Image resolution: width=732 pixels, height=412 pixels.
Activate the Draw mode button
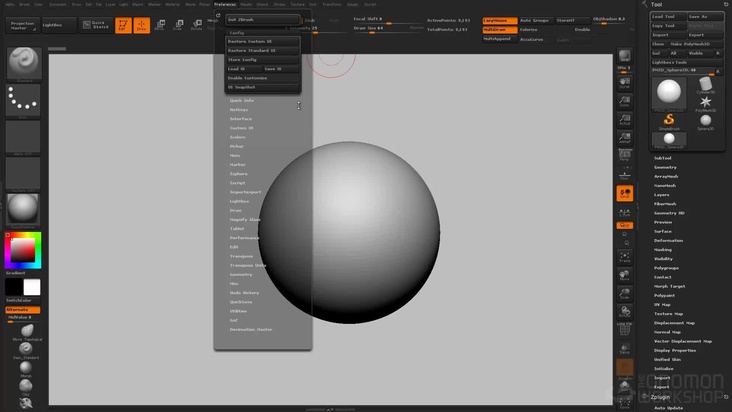click(141, 26)
